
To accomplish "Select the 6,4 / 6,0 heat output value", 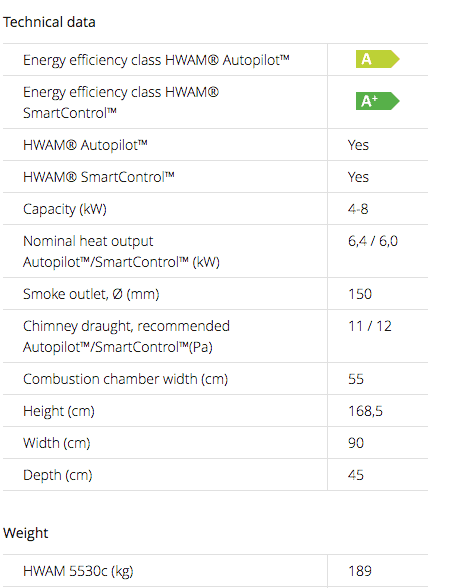I will point(373,241).
